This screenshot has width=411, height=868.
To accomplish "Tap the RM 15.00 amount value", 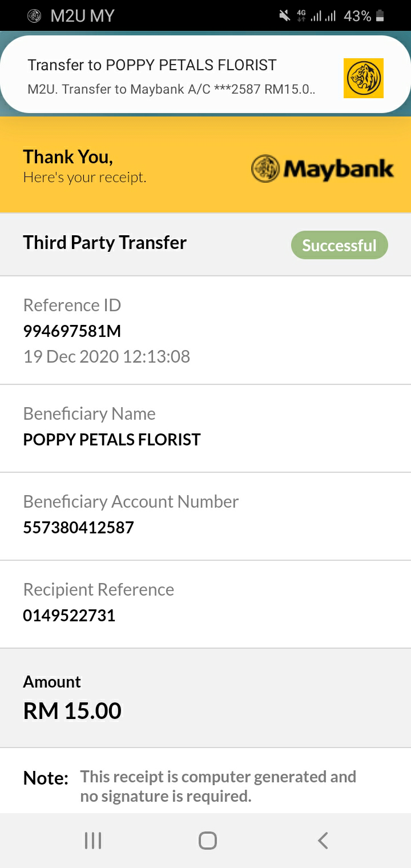I will point(72,711).
